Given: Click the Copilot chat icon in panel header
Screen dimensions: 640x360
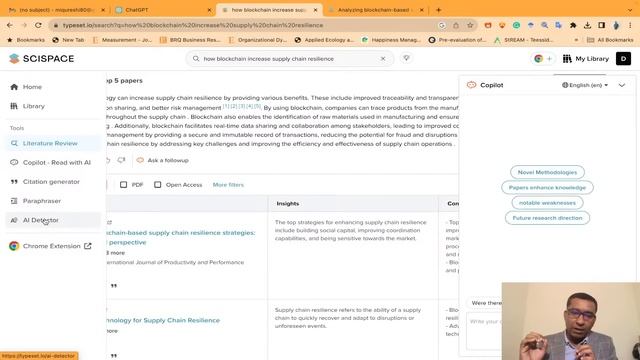Looking at the screenshot, I should (x=471, y=85).
